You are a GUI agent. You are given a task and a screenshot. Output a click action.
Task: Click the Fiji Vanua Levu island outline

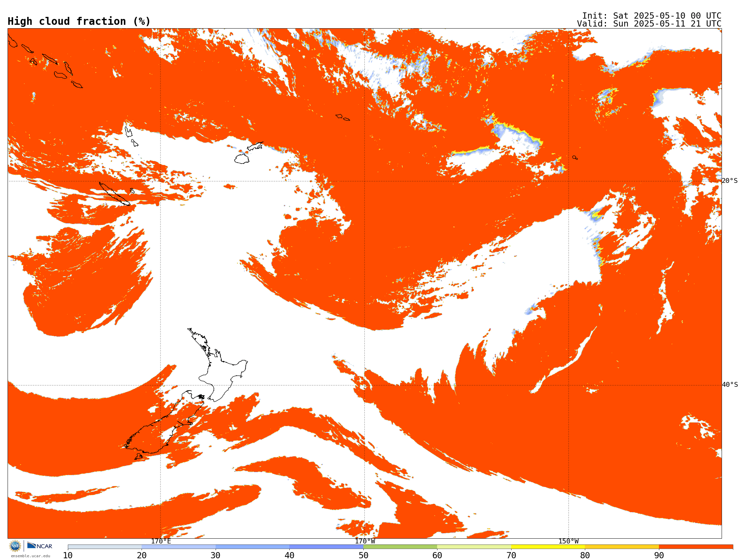pos(255,146)
